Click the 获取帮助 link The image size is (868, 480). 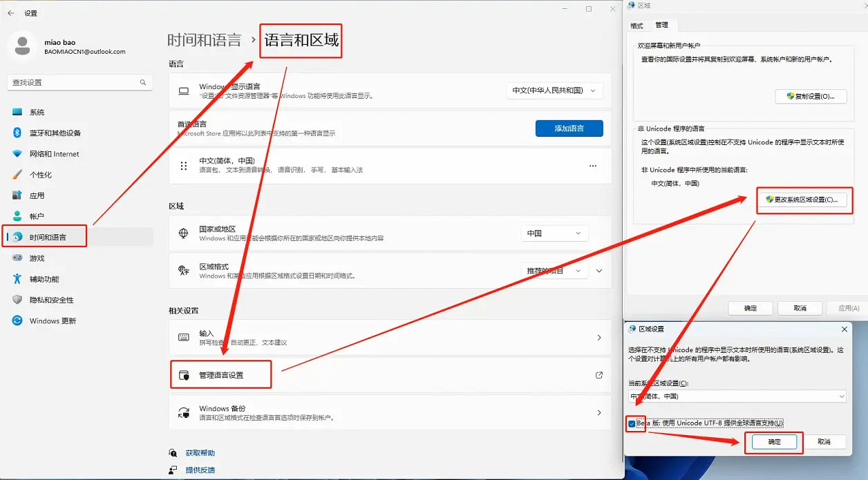pyautogui.click(x=200, y=453)
